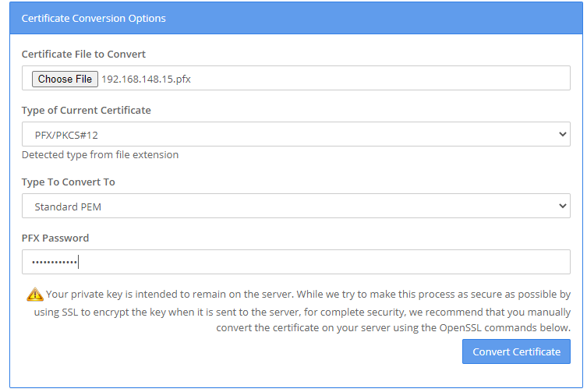Viewport: 587px width, 392px height.
Task: Click the masked password dots in field
Action: click(x=55, y=263)
